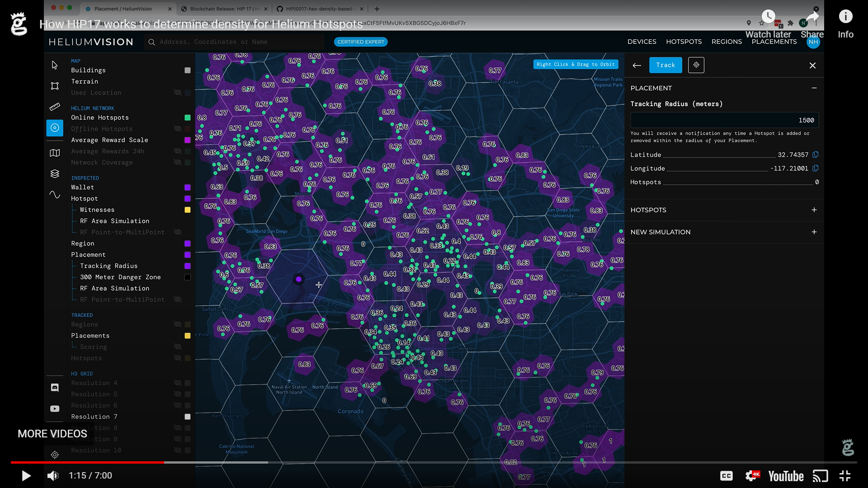Click the crosshair locate icon at sidebar bottom
The image size is (868, 488).
click(x=55, y=455)
